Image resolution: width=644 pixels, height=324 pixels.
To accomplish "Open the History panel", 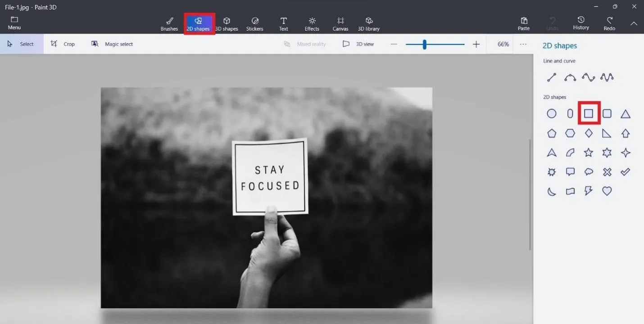I will pos(581,23).
